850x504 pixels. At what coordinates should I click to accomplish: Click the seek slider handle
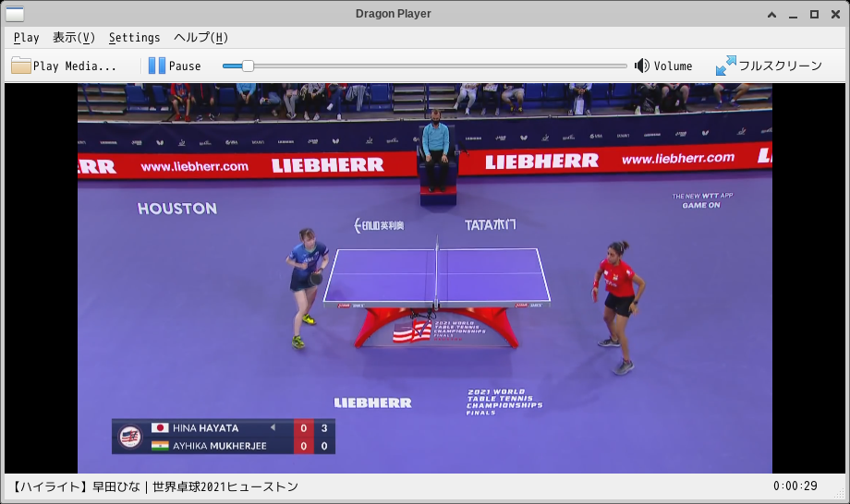pyautogui.click(x=248, y=66)
